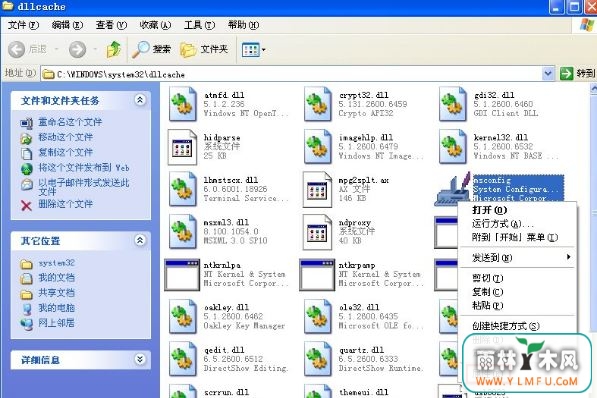Image resolution: width=597 pixels, height=398 pixels.
Task: Collapse the 文件和文件夹任务 panel
Action: pyautogui.click(x=140, y=100)
